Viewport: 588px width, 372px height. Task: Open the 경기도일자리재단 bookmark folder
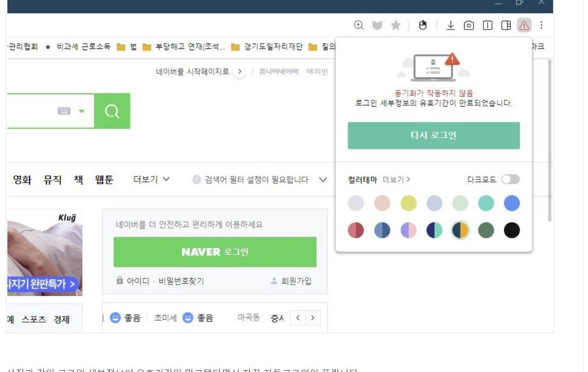point(266,47)
